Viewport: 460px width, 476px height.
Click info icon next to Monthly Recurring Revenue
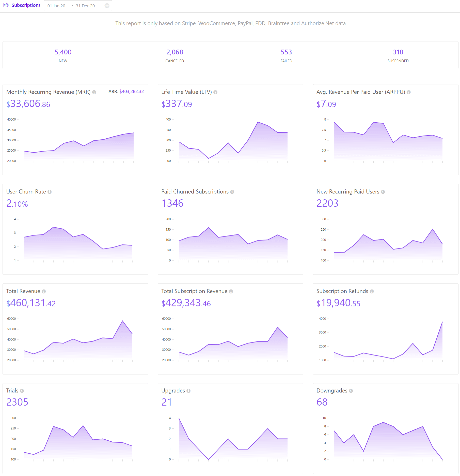(x=94, y=92)
